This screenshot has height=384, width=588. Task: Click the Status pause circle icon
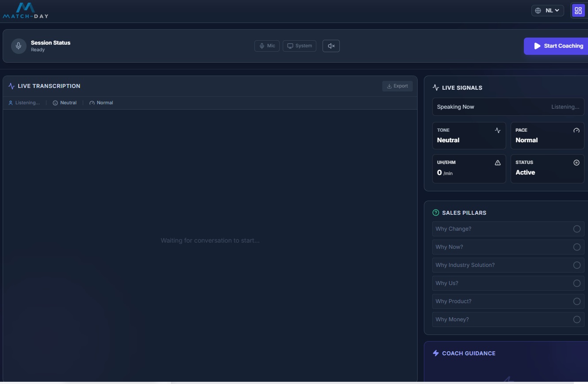coord(576,163)
